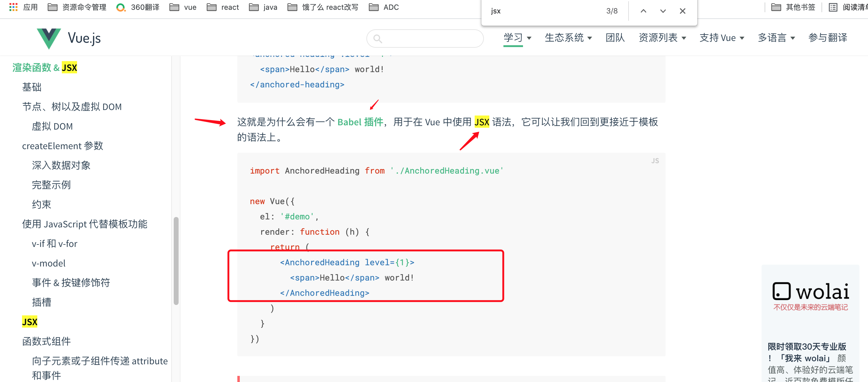Viewport: 868px width, 382px height.
Task: Open the 参与翻译 nav link
Action: click(x=828, y=38)
